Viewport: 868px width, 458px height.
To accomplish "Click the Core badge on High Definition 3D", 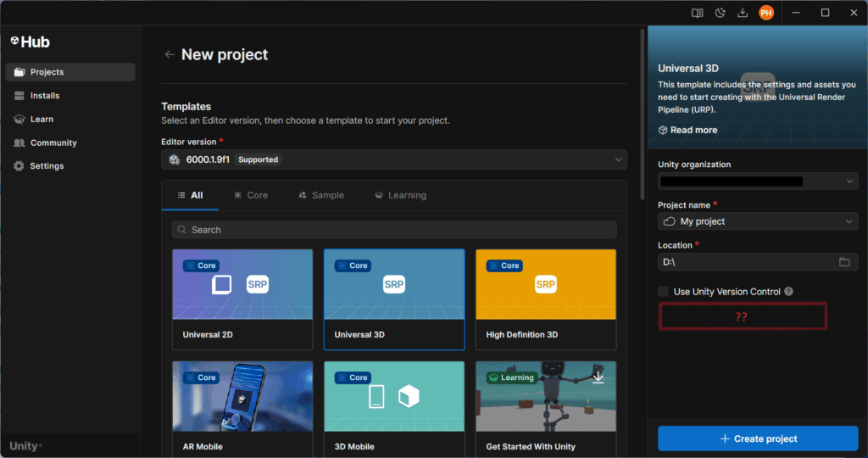I will coord(504,265).
